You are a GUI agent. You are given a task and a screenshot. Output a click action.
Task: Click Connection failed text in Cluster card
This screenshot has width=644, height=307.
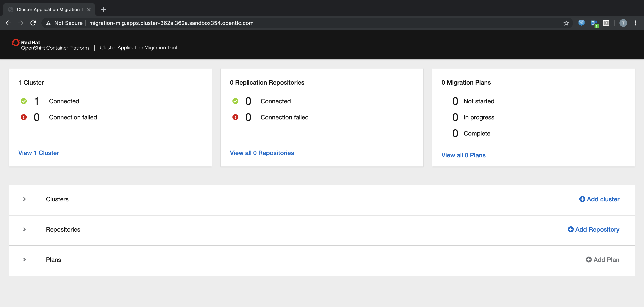(73, 117)
